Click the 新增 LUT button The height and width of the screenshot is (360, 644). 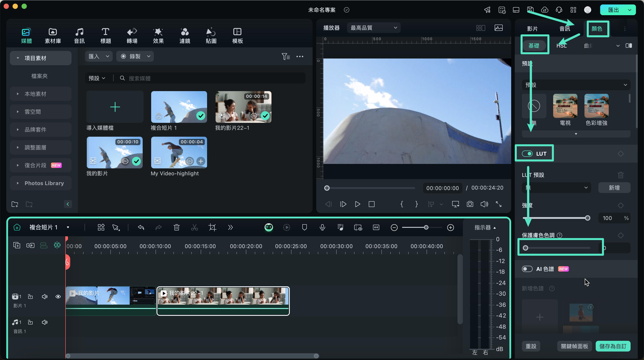[614, 188]
